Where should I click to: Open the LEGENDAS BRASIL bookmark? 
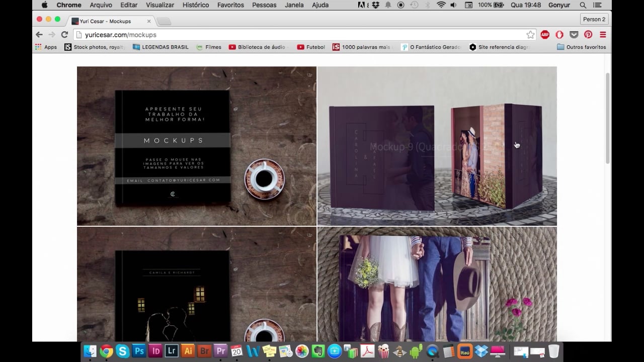pos(160,47)
